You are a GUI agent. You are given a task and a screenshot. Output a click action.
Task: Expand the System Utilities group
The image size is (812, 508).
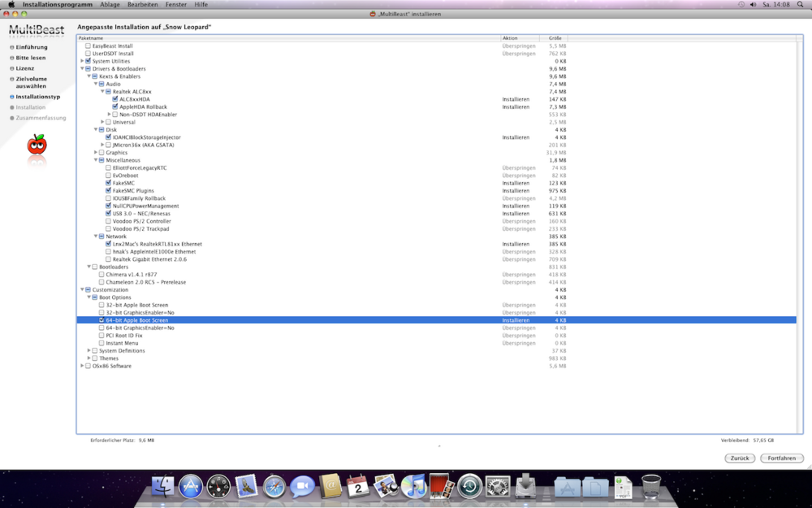click(x=82, y=61)
